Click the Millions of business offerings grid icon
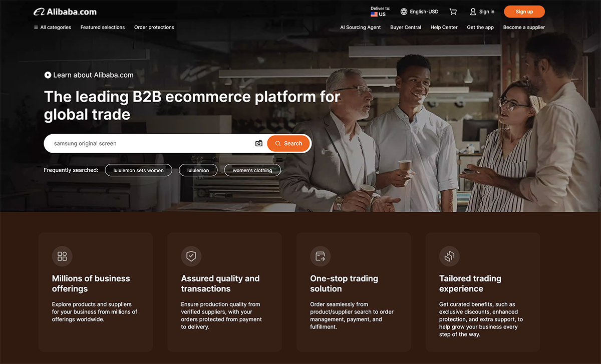The width and height of the screenshot is (601, 364). coord(62,256)
